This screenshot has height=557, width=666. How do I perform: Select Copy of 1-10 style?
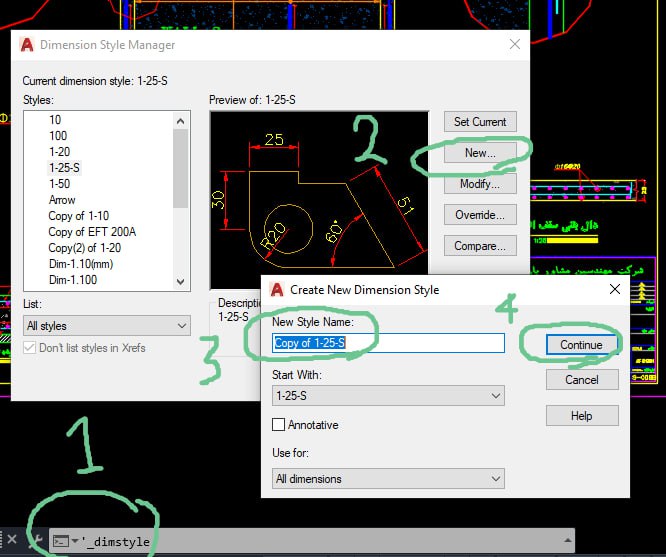79,216
